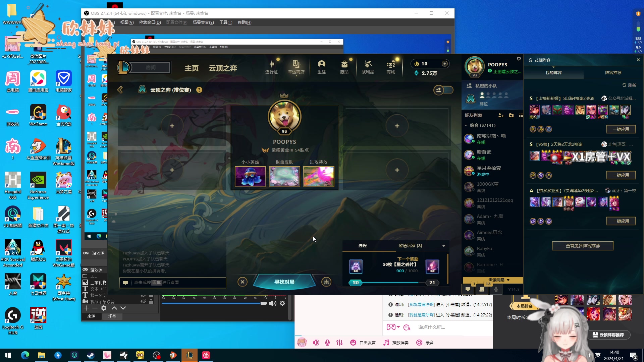The width and height of the screenshot is (644, 362).
Task: Open OBS 场景集合(S) menu
Action: (203, 22)
